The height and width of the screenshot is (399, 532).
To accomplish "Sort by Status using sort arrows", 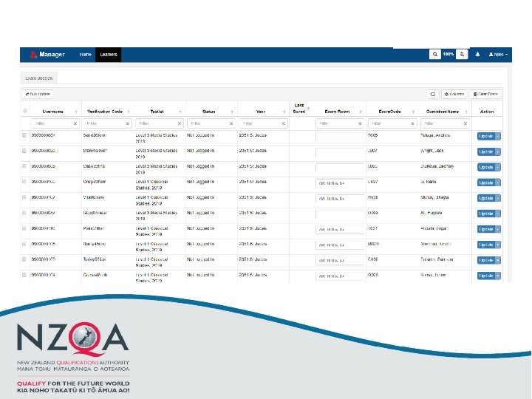I will (x=232, y=112).
